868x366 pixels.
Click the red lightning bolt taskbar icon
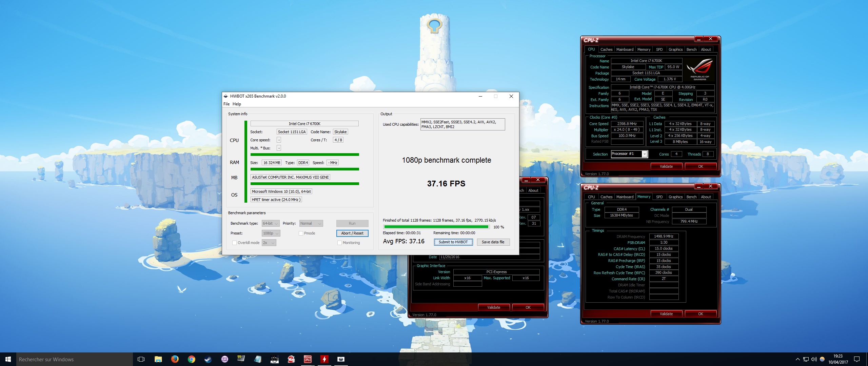click(324, 359)
